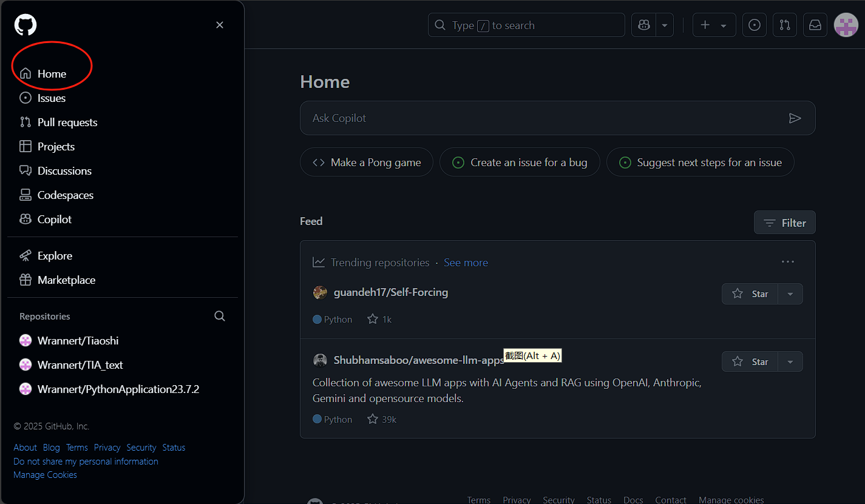Open the Projects section
Screen dimensions: 865x504
56,146
